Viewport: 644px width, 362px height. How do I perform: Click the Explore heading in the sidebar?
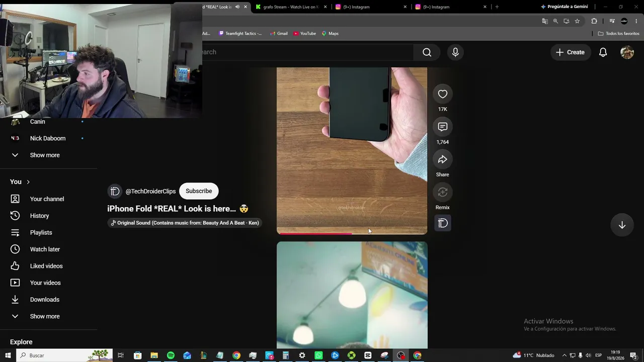[21, 342]
